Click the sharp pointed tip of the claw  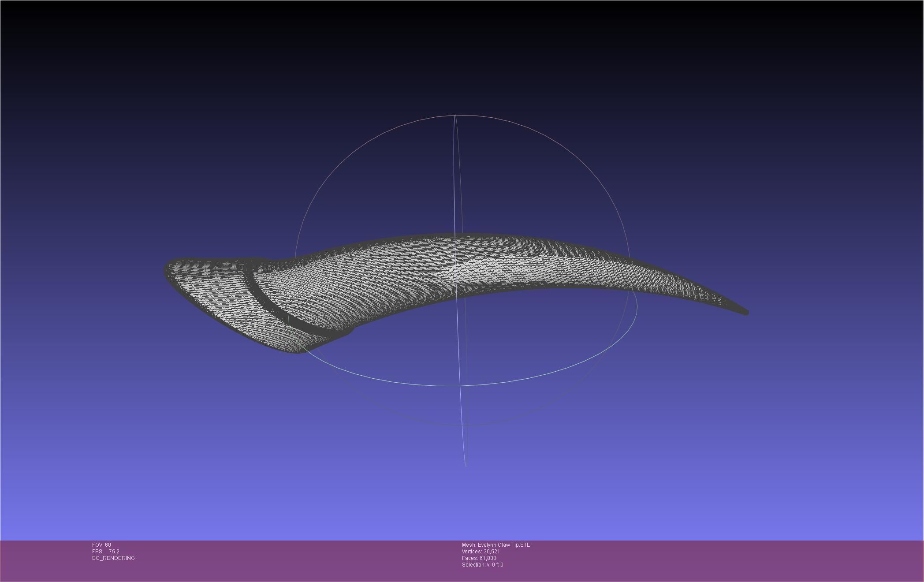[746, 313]
